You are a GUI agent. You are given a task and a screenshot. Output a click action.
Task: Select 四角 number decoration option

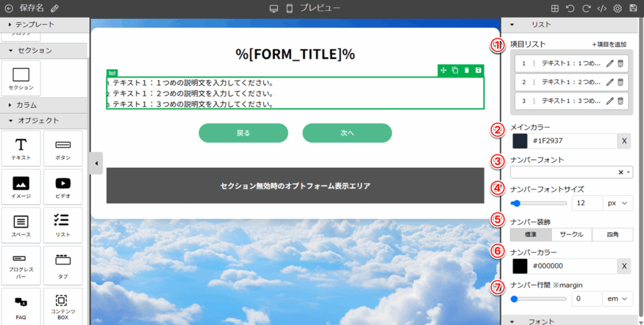(612, 234)
